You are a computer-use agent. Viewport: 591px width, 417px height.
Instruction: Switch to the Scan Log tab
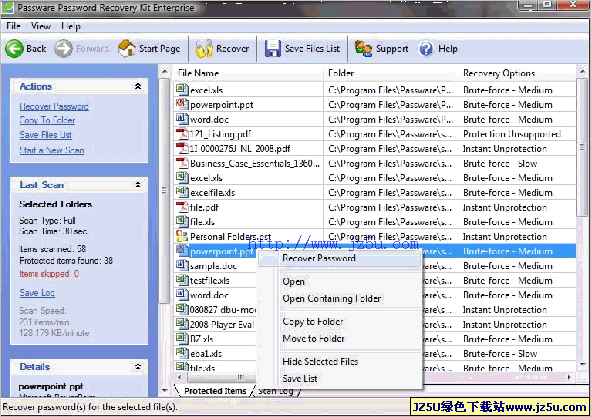[276, 391]
